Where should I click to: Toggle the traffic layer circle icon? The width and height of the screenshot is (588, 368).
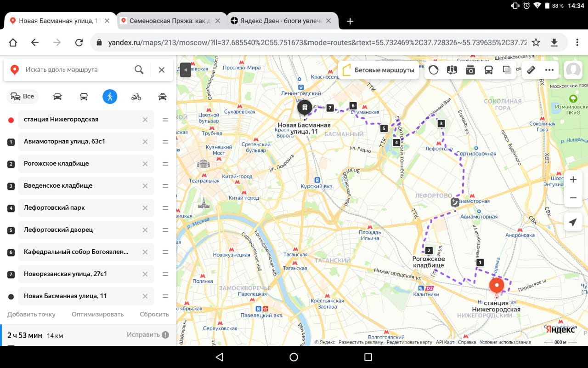434,70
